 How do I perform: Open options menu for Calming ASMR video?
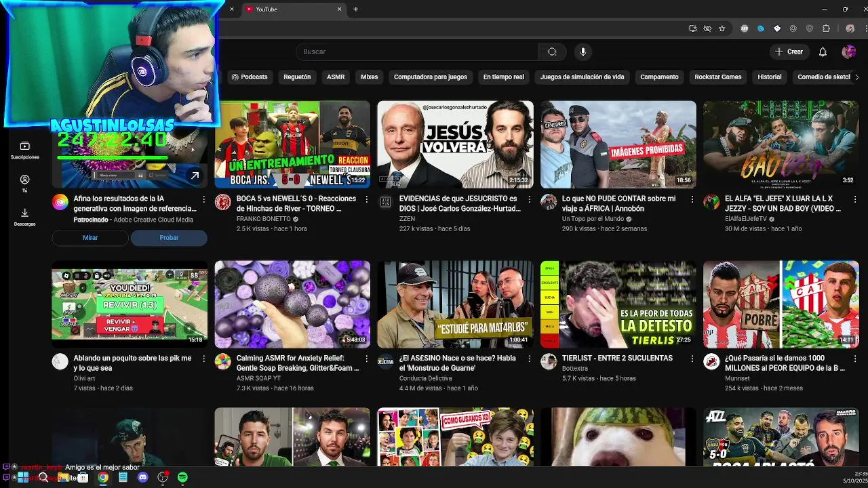(x=366, y=359)
